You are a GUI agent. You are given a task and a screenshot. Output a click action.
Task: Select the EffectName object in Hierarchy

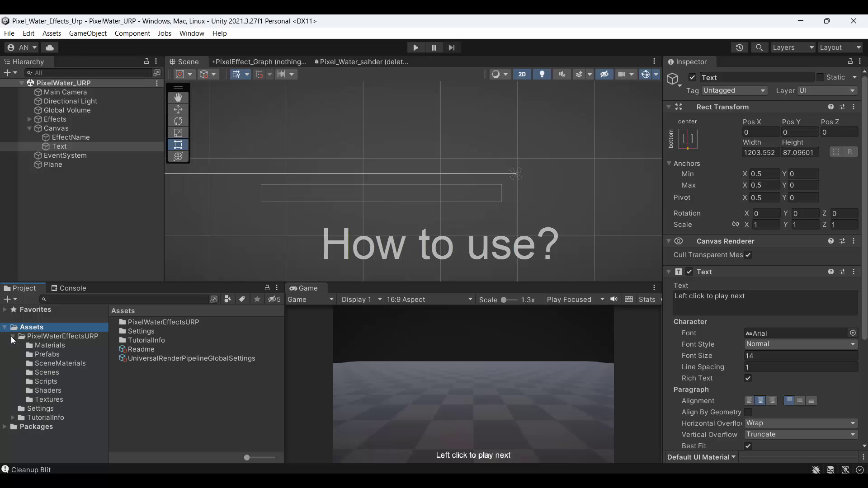71,137
